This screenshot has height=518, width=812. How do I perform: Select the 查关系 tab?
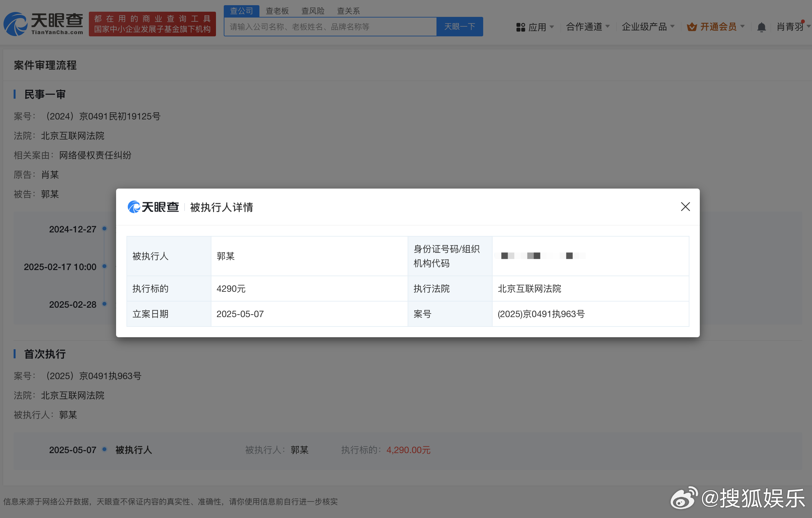point(348,11)
